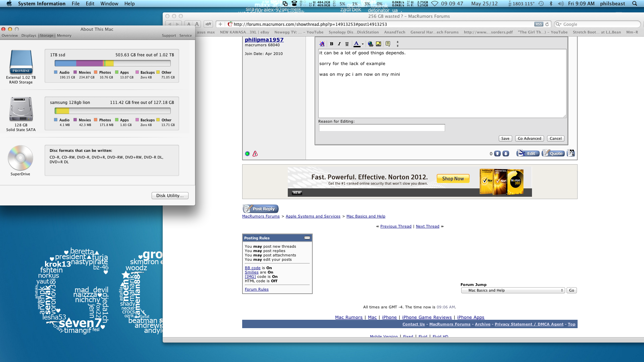Click in the post message text area

point(442,83)
